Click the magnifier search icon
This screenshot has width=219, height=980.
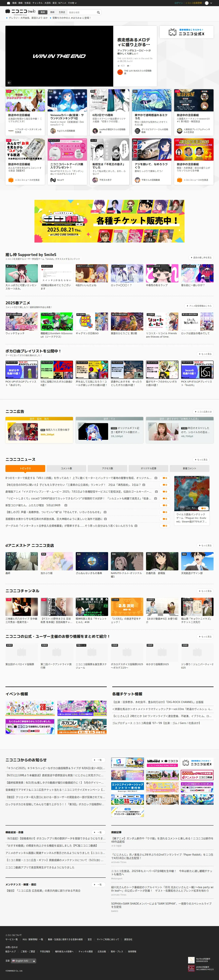click(x=98, y=13)
